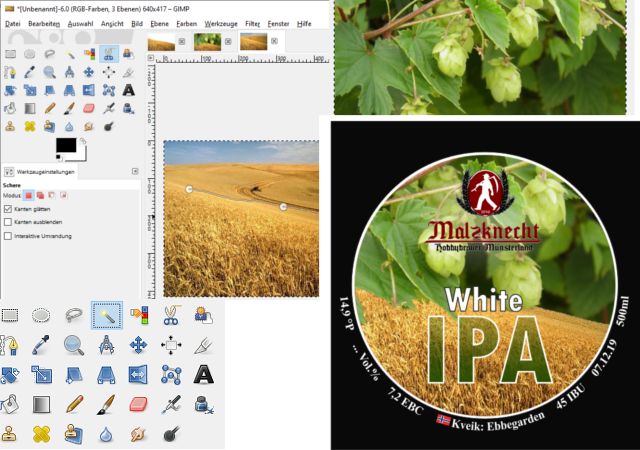Screen dimensions: 640x450
Task: Open the Datei menu
Action: tap(13, 24)
